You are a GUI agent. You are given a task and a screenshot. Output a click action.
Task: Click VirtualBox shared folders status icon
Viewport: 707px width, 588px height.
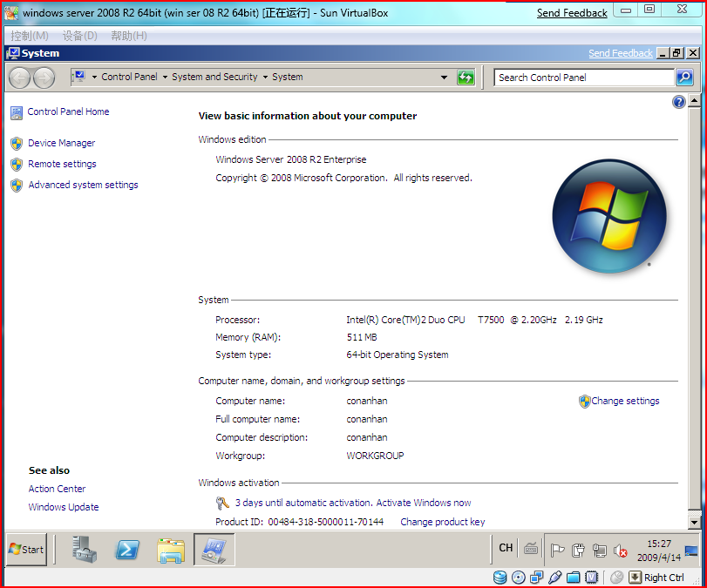[x=573, y=578]
